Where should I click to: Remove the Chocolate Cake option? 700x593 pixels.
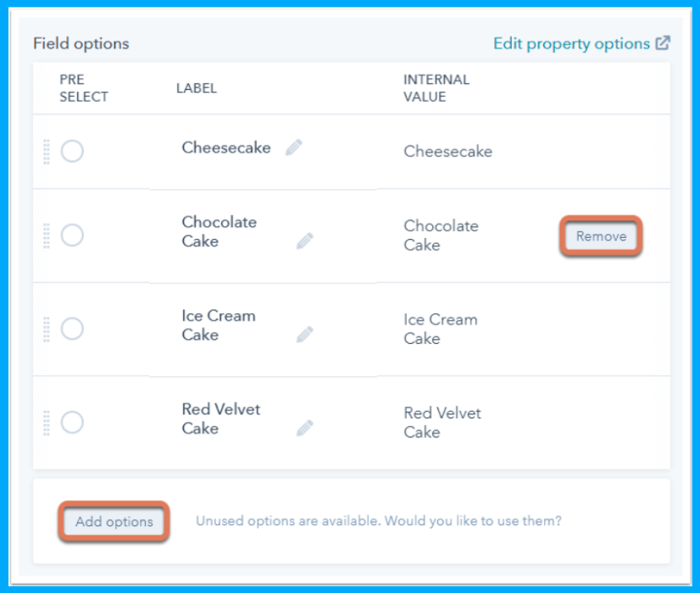click(600, 236)
